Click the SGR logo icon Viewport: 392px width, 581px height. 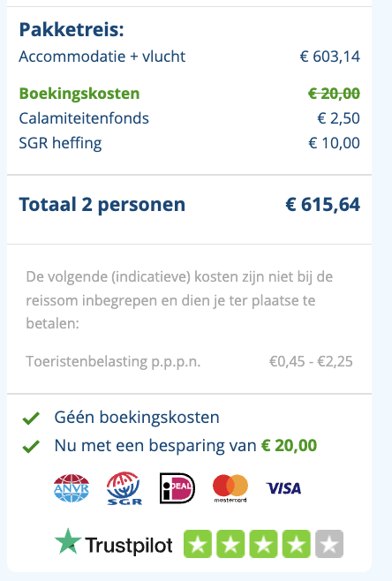pyautogui.click(x=124, y=488)
